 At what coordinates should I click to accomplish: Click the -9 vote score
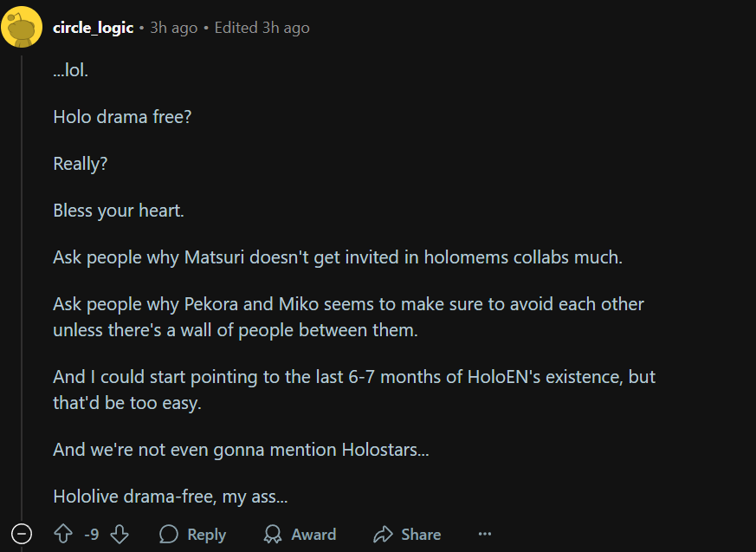click(x=91, y=535)
